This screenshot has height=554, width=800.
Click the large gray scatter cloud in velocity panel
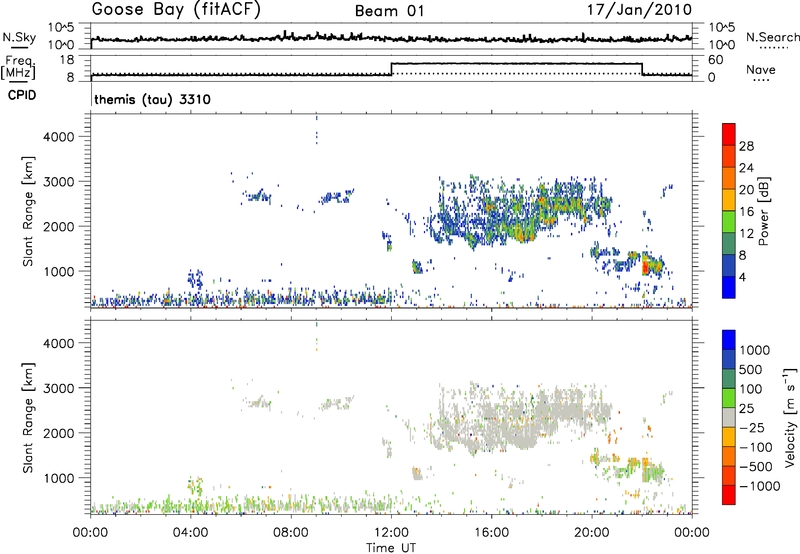click(x=520, y=418)
